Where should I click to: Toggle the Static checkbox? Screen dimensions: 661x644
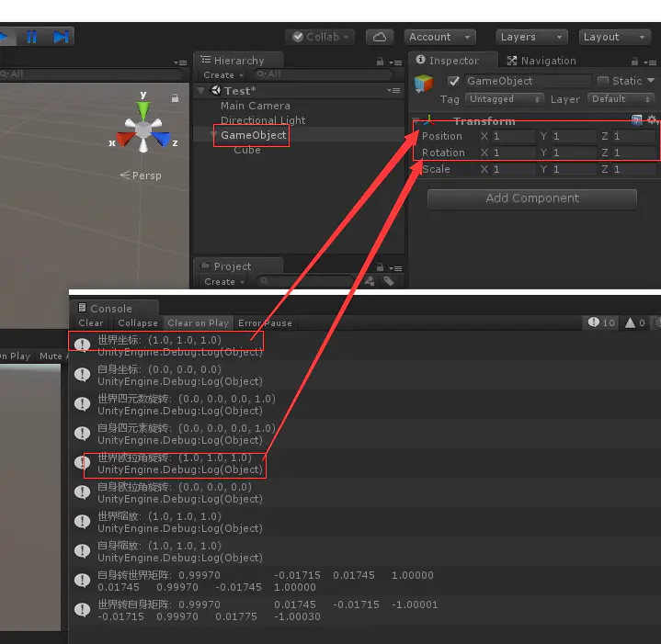coord(603,81)
